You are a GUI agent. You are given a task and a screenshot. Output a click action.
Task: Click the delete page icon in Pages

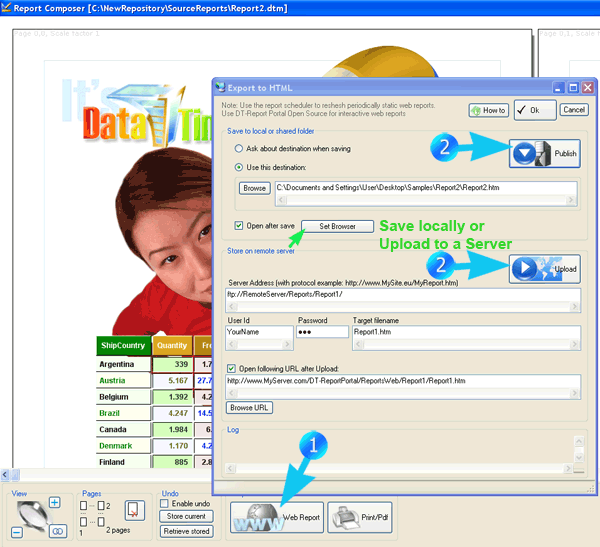click(135, 510)
